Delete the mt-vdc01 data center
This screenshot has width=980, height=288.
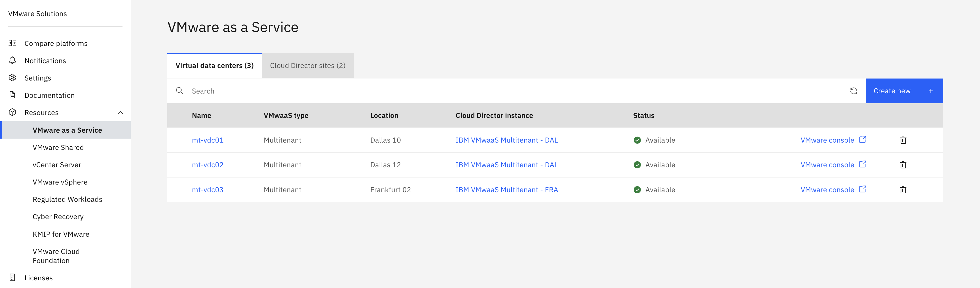pos(903,140)
